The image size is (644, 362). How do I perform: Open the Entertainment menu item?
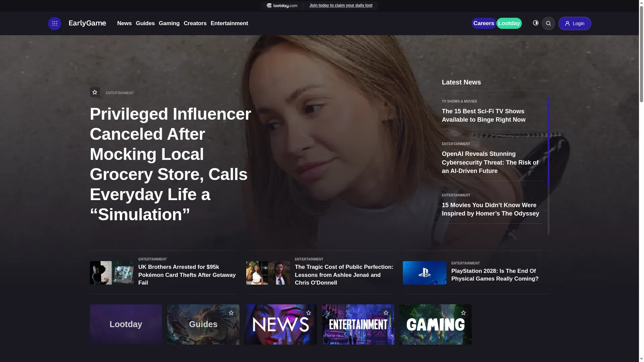pos(229,23)
